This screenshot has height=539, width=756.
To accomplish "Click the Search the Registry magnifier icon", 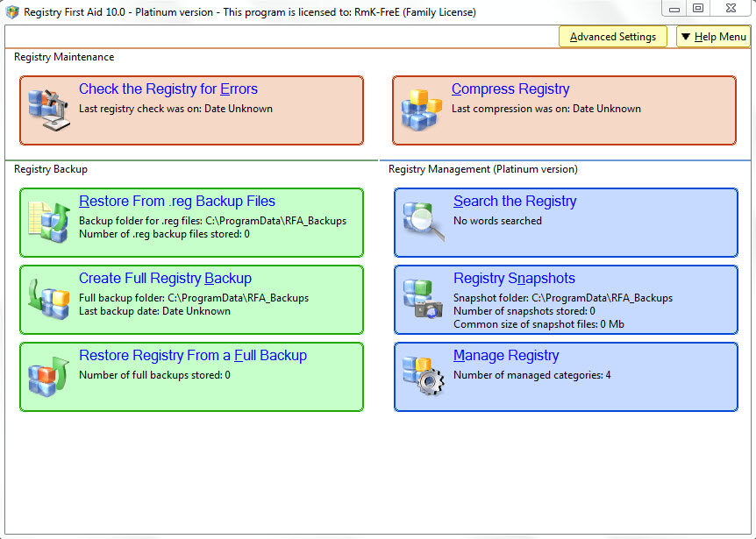I will (x=424, y=222).
